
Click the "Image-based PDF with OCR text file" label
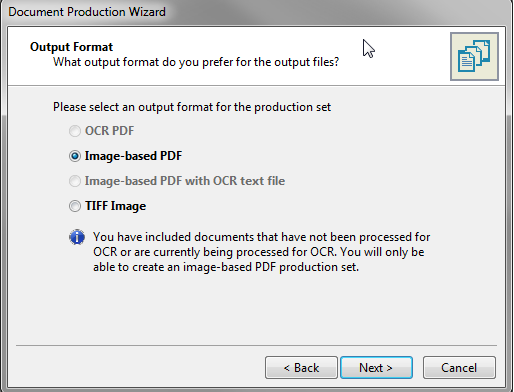click(x=185, y=181)
